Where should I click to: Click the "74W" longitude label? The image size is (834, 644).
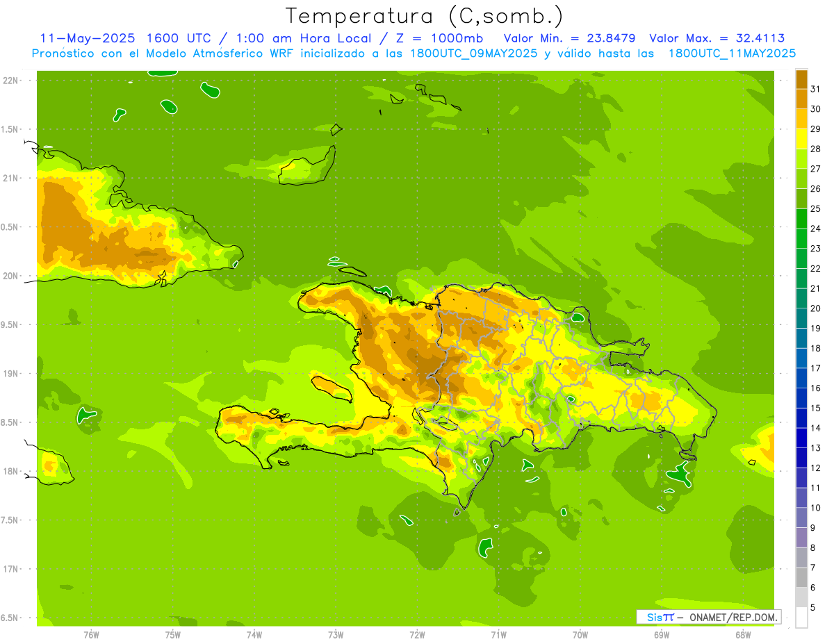[x=254, y=635]
